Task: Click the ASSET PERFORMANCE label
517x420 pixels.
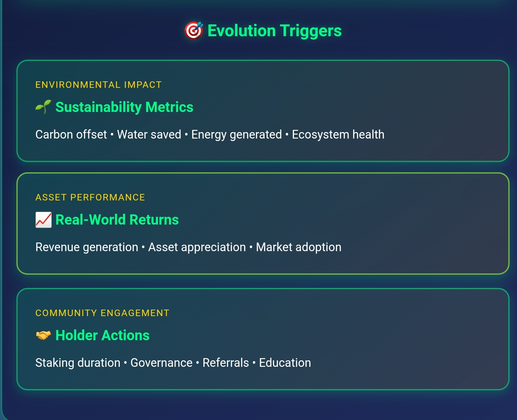Action: 90,197
